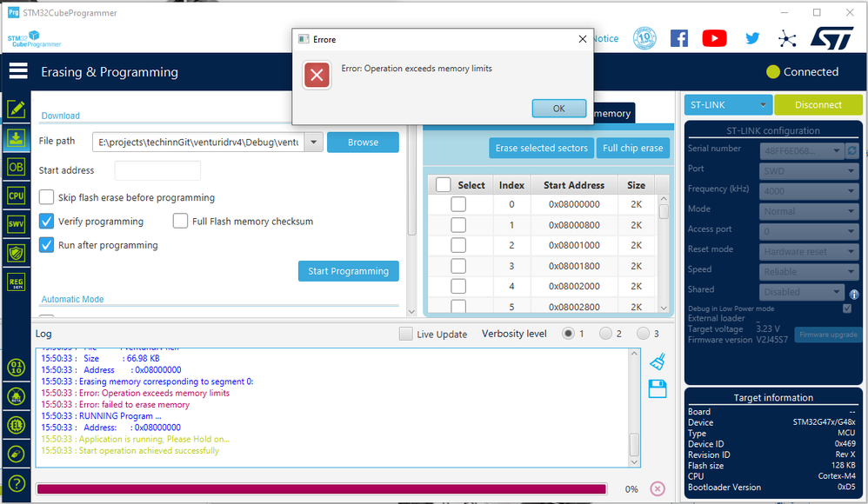Open the Serial number dropdown

(802, 150)
